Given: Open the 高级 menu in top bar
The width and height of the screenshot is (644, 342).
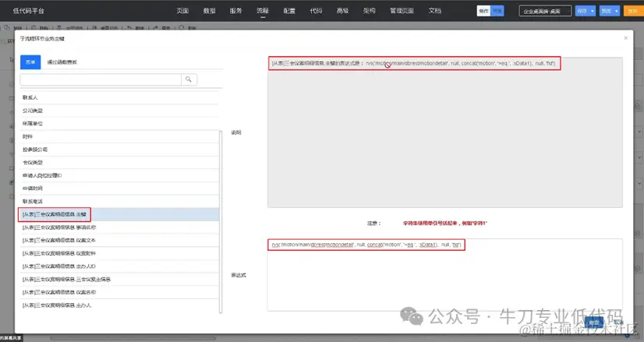Looking at the screenshot, I should coord(342,11).
